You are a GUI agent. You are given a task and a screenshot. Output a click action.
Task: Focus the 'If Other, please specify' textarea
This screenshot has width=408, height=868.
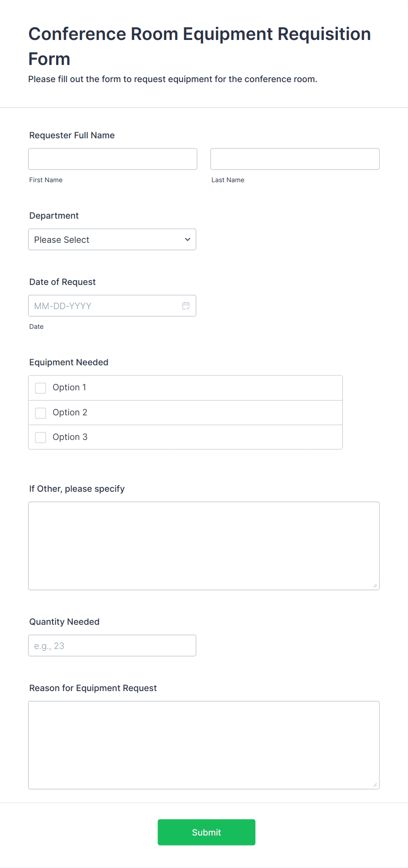point(204,546)
